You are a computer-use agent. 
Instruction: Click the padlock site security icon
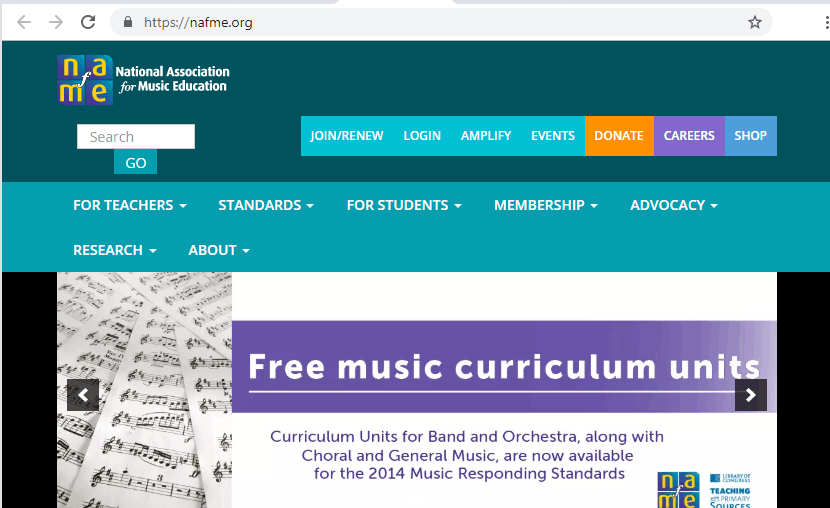pyautogui.click(x=127, y=22)
